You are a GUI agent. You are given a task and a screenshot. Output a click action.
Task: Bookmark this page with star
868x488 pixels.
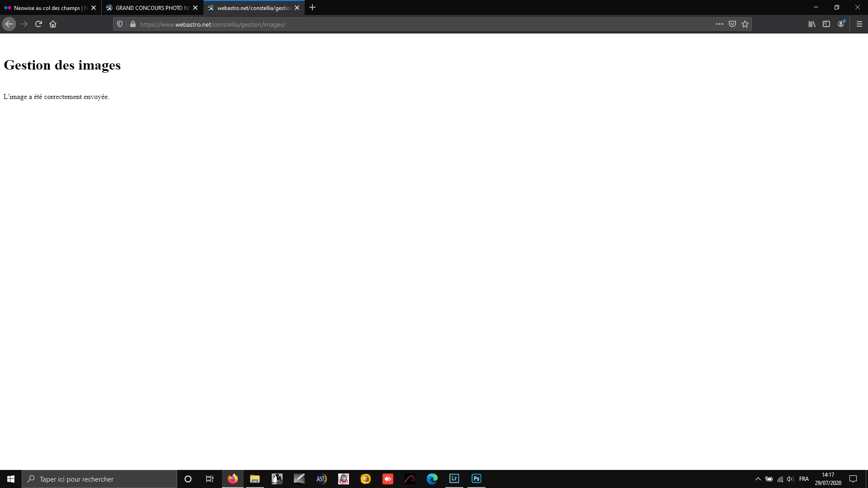point(745,24)
